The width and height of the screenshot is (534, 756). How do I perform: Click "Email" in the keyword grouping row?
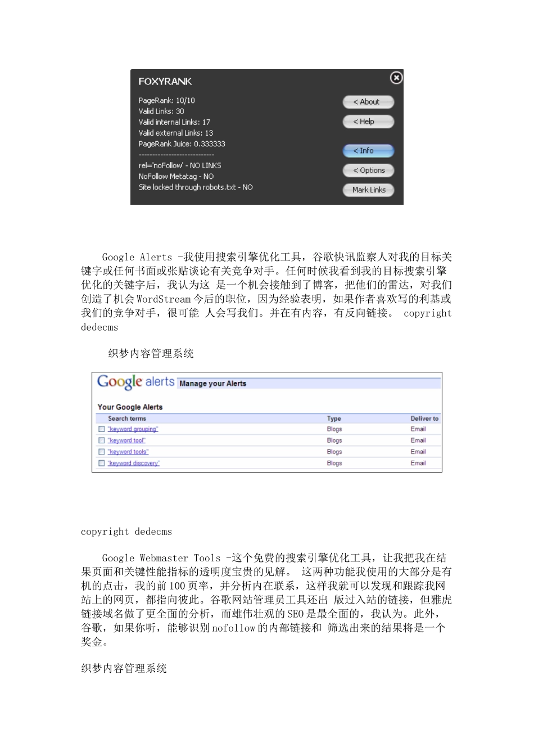pos(418,429)
